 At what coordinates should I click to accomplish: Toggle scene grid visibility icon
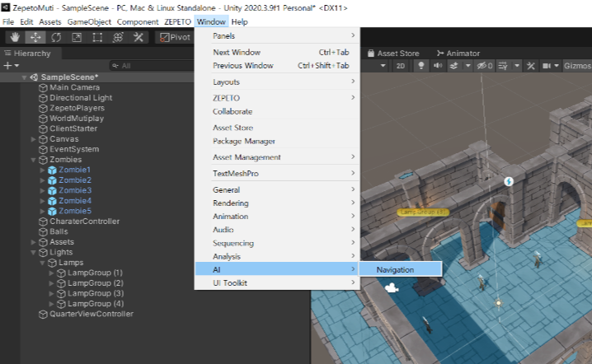pos(503,66)
